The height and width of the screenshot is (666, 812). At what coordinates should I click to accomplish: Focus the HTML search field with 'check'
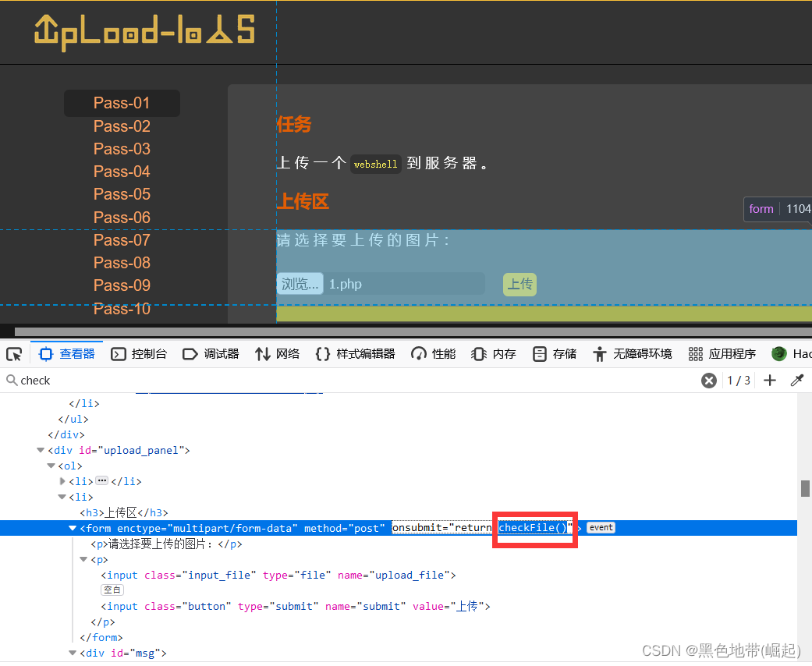pyautogui.click(x=352, y=381)
